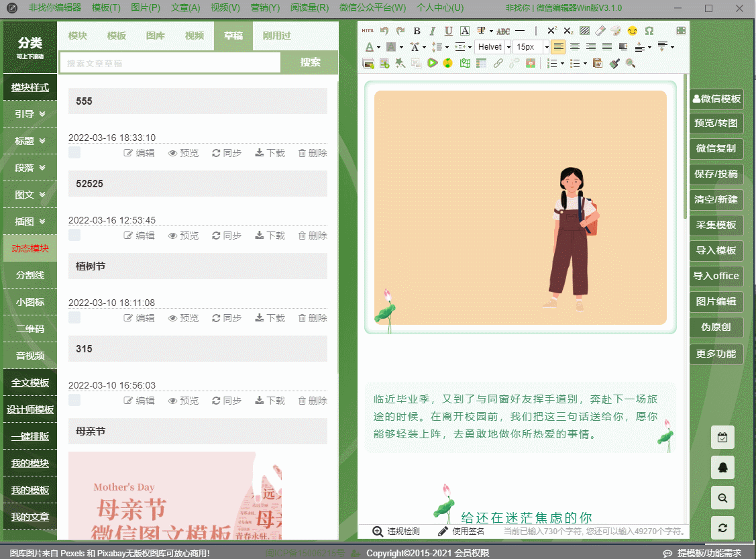Tick the checkbox under draft 315
Viewport: 756px width, 559px height.
tap(74, 400)
